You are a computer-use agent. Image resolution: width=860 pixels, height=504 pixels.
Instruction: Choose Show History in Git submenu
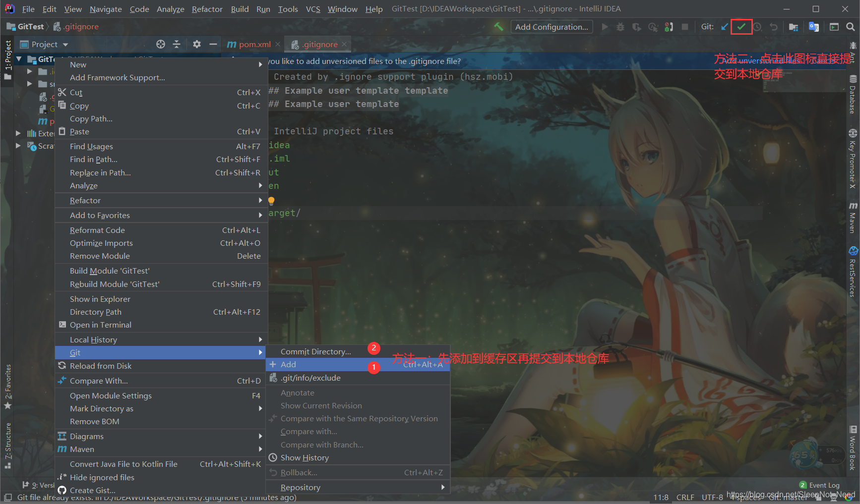click(358, 457)
